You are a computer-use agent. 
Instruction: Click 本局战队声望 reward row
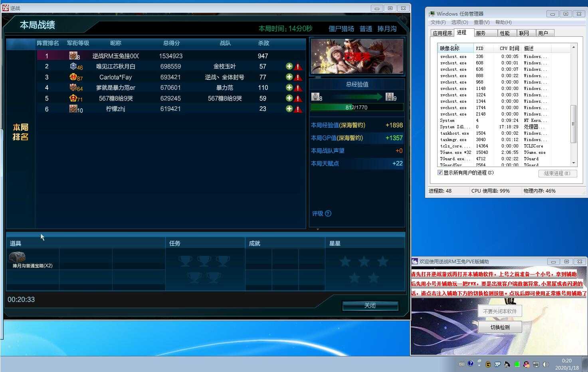click(x=357, y=151)
